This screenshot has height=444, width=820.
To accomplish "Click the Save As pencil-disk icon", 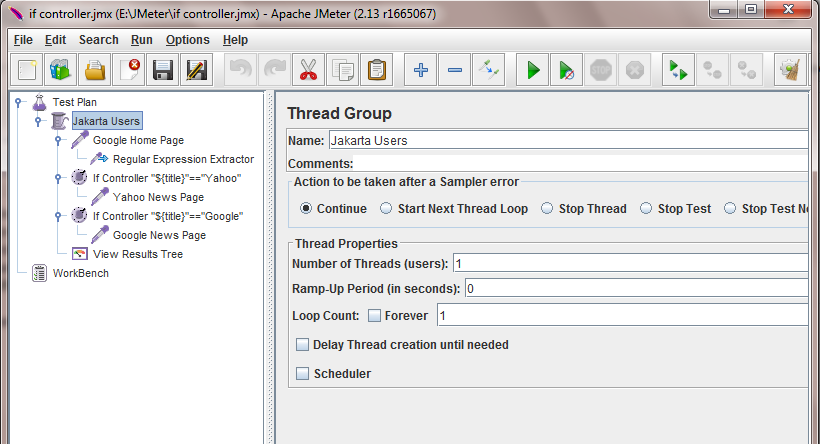I will pyautogui.click(x=197, y=70).
